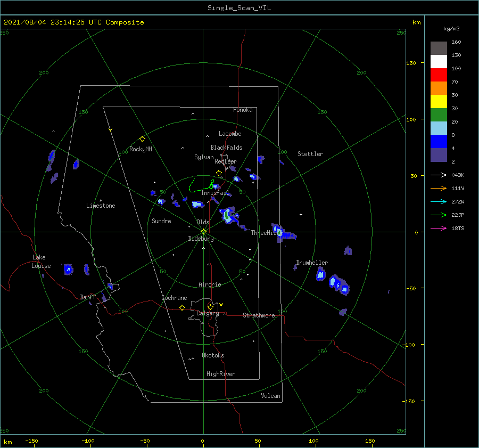The height and width of the screenshot is (448, 479).
Task: Click the kg/m2 units label
Action: (x=451, y=29)
